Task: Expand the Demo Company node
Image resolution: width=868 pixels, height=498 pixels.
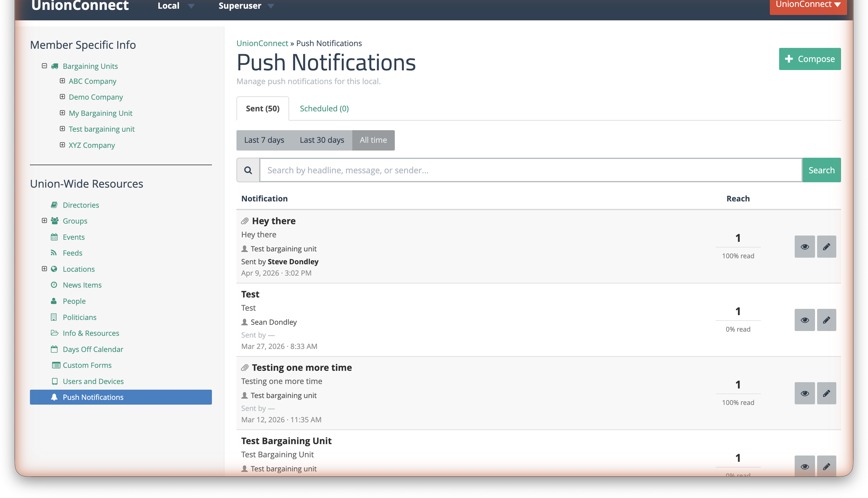Action: click(x=62, y=97)
